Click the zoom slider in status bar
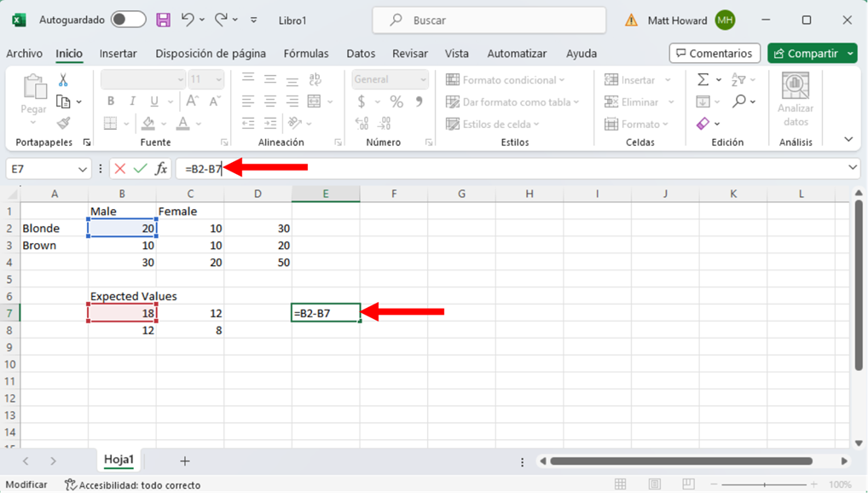The width and height of the screenshot is (868, 493). [765, 484]
